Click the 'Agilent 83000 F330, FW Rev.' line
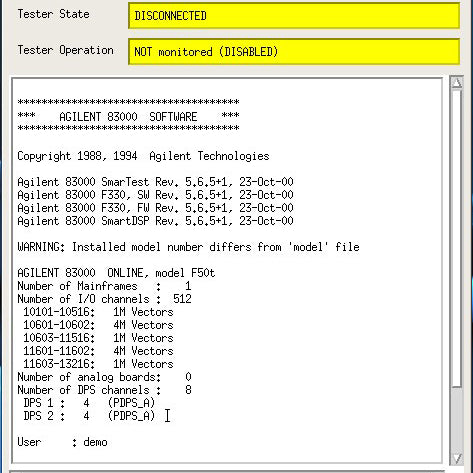The image size is (473, 473). tap(155, 208)
